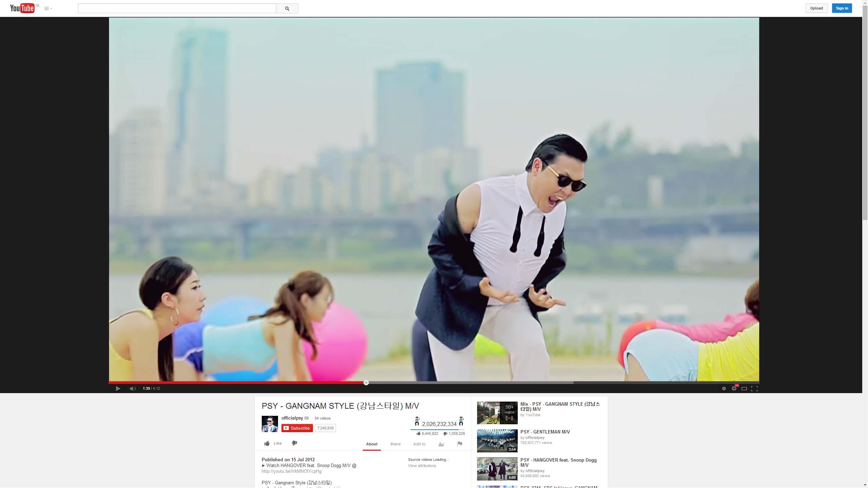Click the search magnifier button
Screen dimensions: 868x488
tap(287, 8)
